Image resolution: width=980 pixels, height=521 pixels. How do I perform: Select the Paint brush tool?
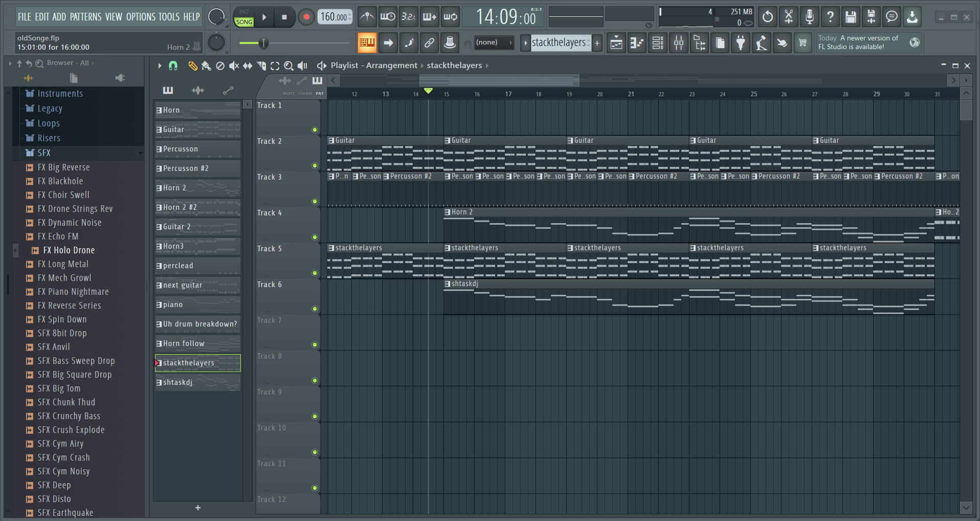206,66
